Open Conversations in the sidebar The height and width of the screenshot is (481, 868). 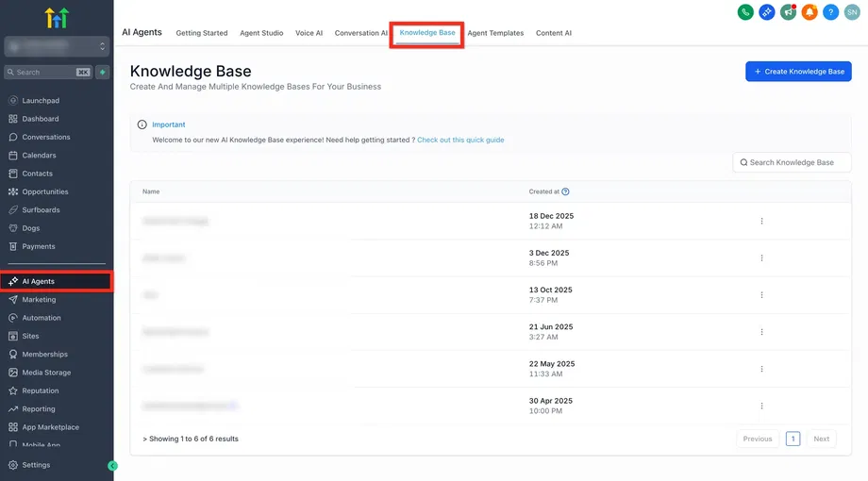46,137
